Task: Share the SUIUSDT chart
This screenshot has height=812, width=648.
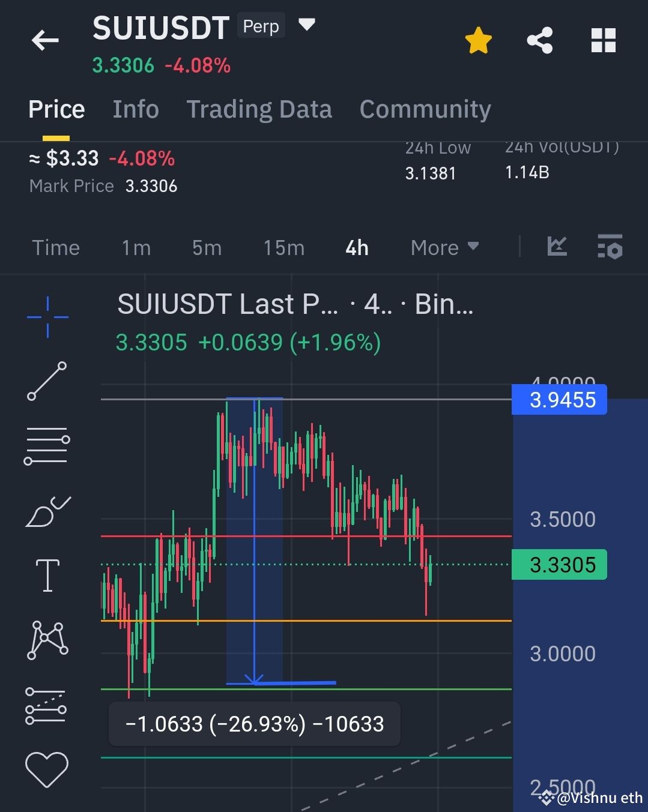Action: point(539,40)
